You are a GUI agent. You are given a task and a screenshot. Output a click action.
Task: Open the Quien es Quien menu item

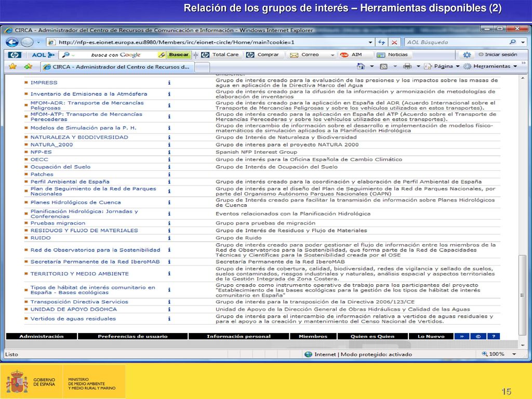point(373,336)
